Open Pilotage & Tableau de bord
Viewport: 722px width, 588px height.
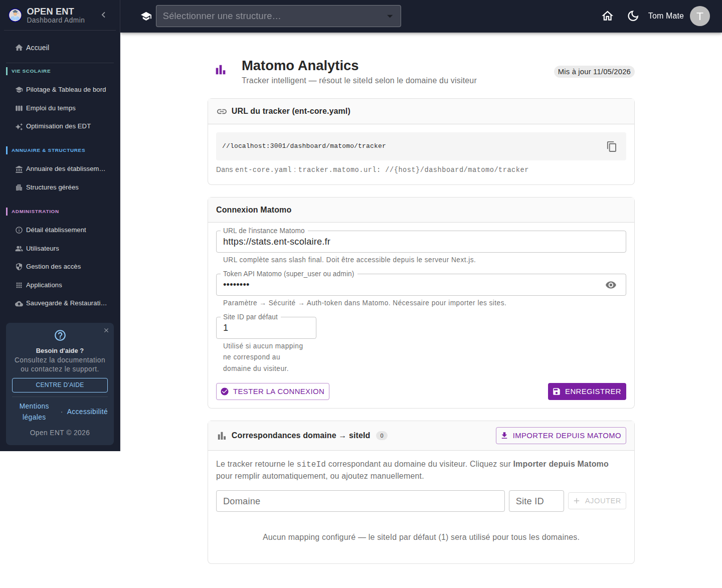pyautogui.click(x=60, y=90)
